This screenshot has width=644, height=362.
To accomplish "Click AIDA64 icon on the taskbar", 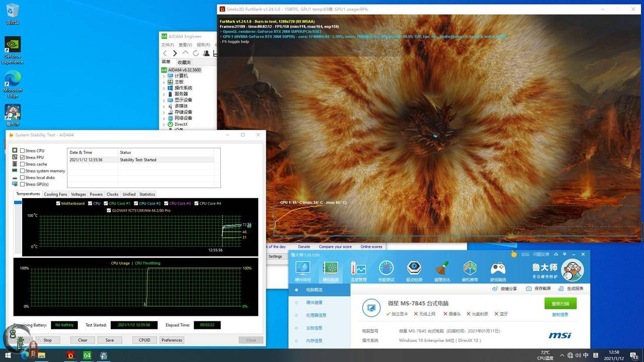I will point(87,355).
